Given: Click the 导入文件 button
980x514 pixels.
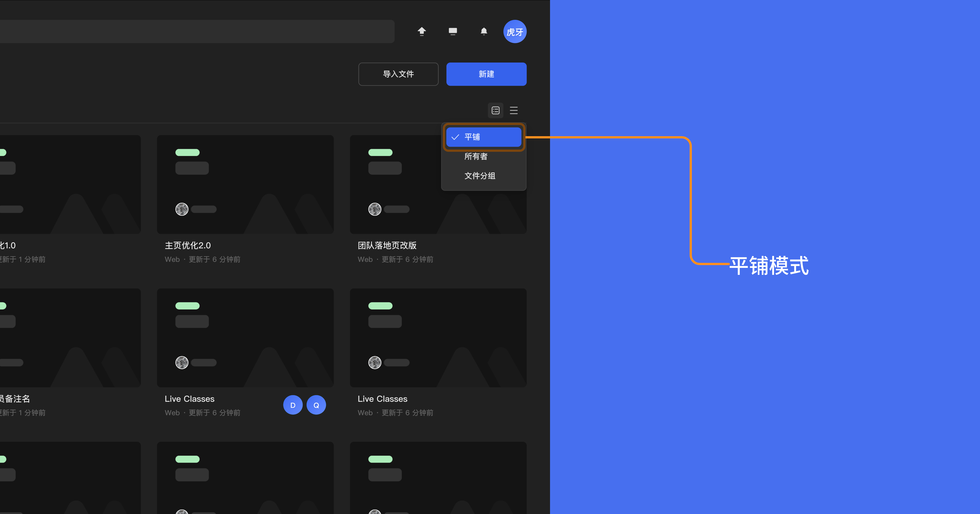Looking at the screenshot, I should click(398, 74).
